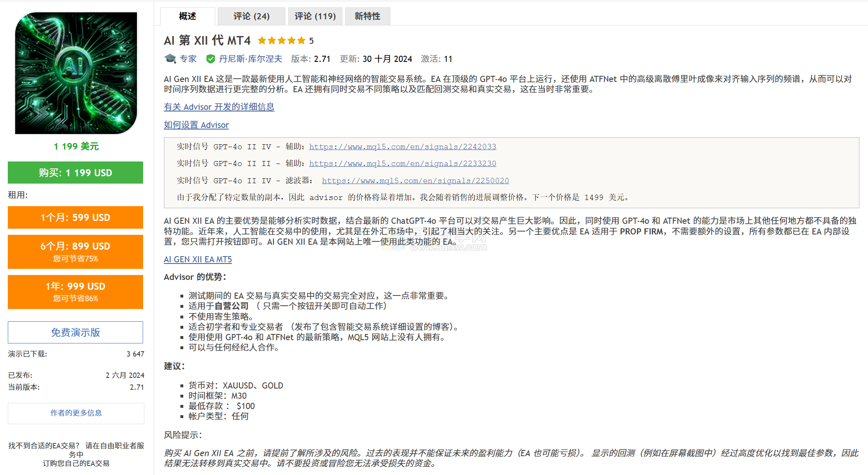Rent for 1个月: 599 USD
The width and height of the screenshot is (868, 475).
click(75, 217)
